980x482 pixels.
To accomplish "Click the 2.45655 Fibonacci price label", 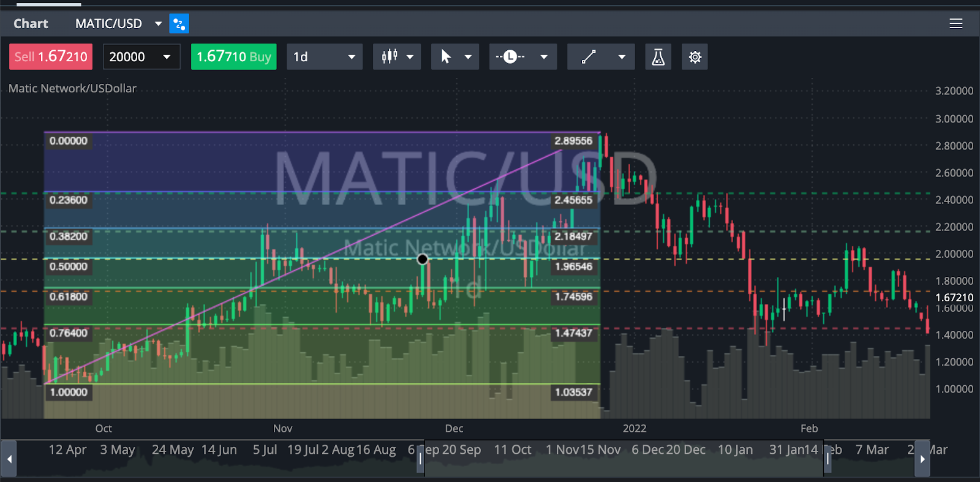I will [x=574, y=200].
